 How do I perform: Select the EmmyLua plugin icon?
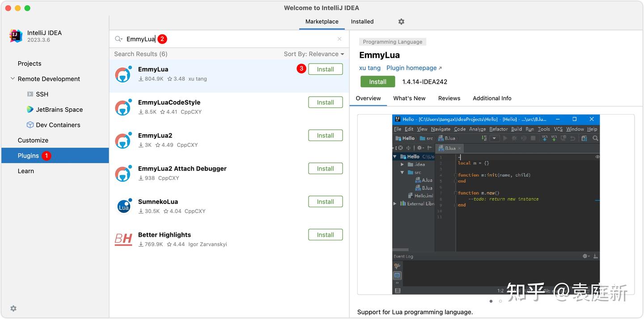pyautogui.click(x=123, y=74)
